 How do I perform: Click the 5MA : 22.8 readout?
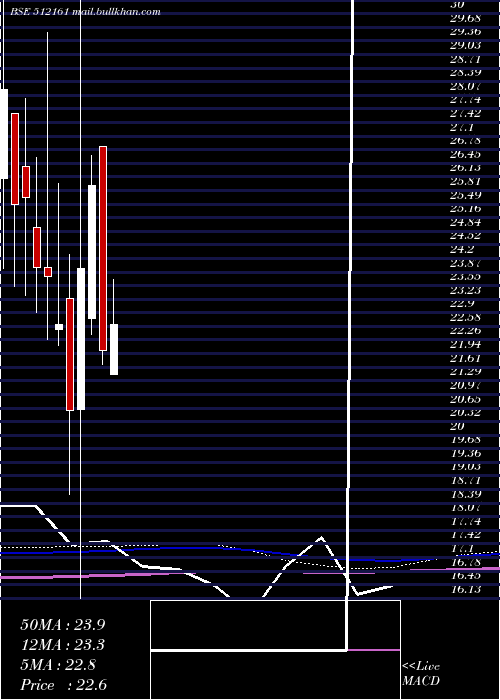[x=58, y=665]
